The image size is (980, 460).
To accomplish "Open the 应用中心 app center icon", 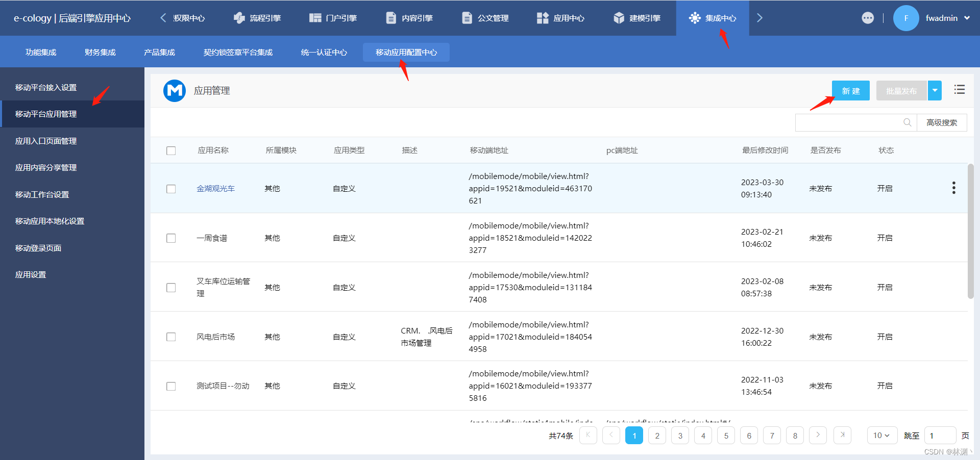I will tap(543, 18).
